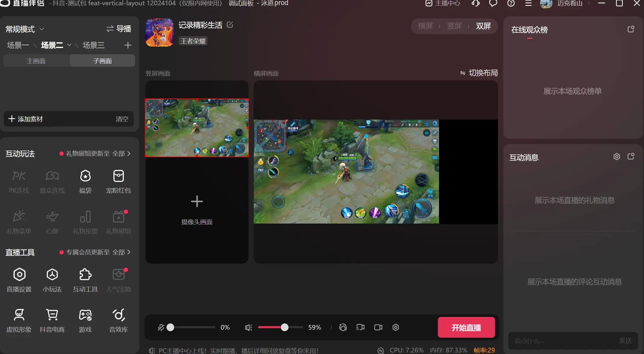Open the chat bubble messages icon
The height and width of the screenshot is (354, 644).
pos(493,3)
